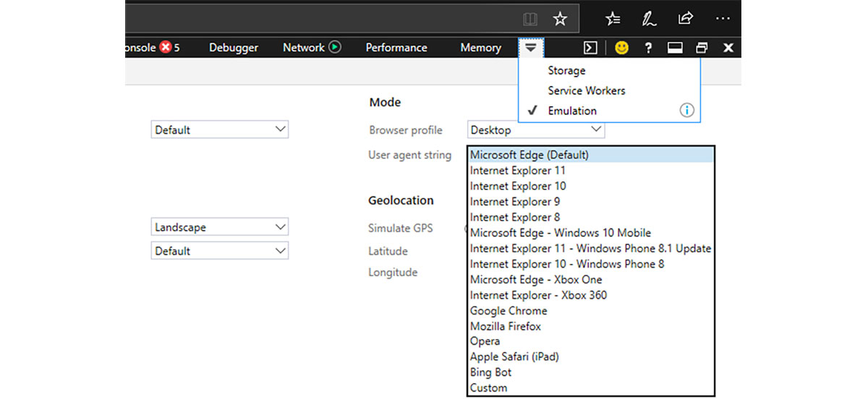Screen dimensions: 868x399
Task: Choose Apple Safari (iPad) user agent
Action: [x=514, y=357]
